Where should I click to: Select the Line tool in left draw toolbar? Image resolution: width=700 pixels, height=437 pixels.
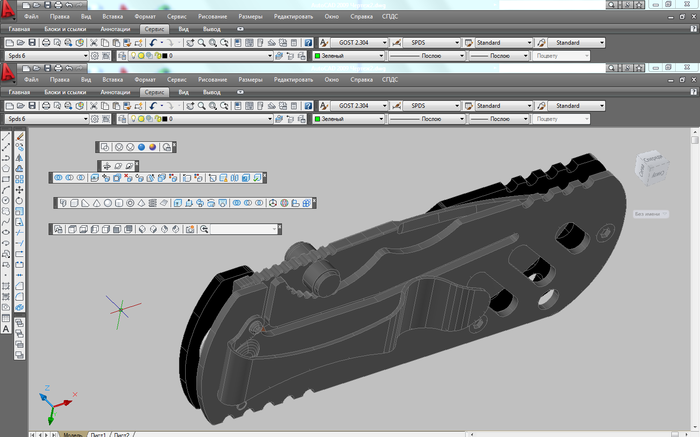pyautogui.click(x=6, y=137)
